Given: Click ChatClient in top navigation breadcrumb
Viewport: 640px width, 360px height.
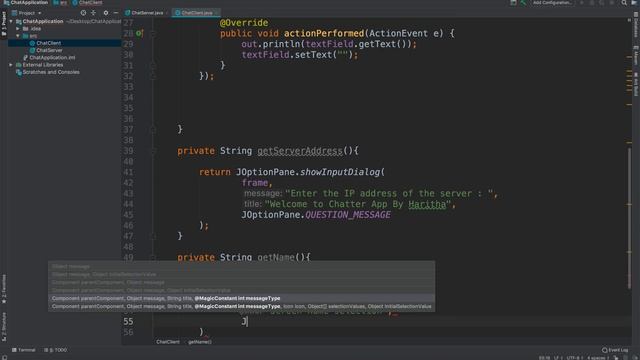Looking at the screenshot, I should coord(87,3).
